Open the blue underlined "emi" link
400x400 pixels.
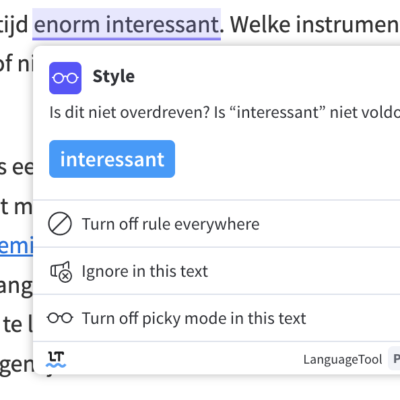click(17, 246)
